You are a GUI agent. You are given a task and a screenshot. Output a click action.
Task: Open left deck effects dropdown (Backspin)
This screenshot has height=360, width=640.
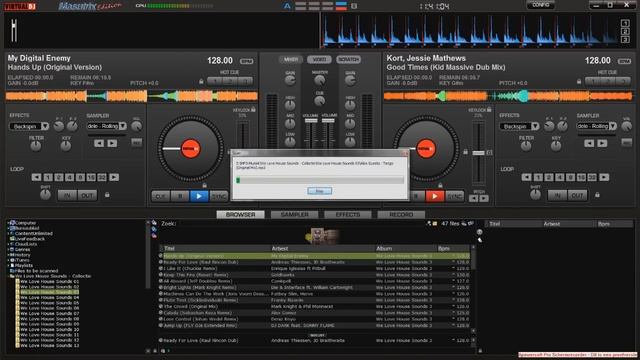(44, 126)
